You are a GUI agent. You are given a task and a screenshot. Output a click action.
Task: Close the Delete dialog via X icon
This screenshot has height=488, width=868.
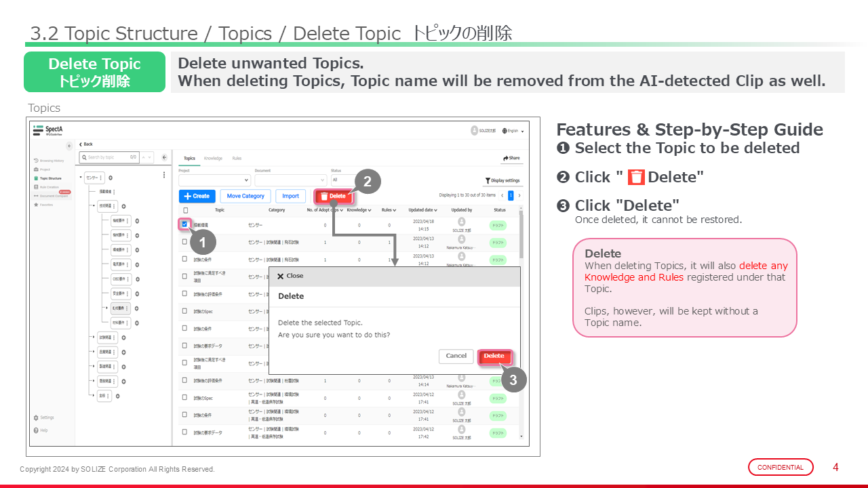click(281, 277)
